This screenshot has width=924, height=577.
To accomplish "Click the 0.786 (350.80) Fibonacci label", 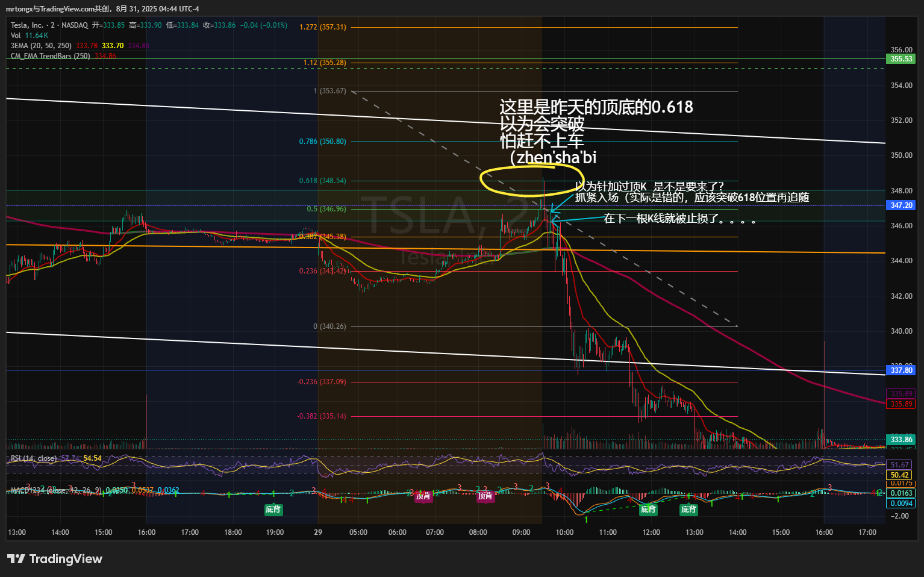I will pos(323,142).
